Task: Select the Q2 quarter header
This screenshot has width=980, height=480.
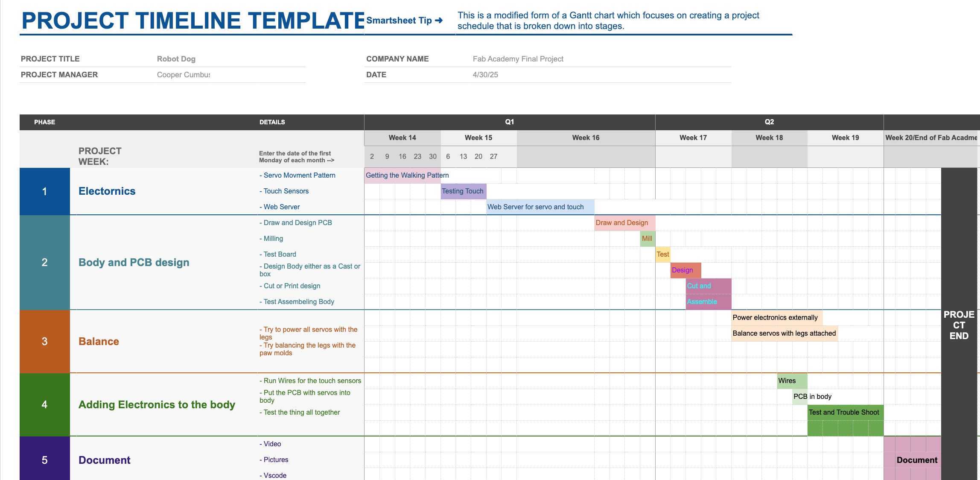Action: (769, 122)
